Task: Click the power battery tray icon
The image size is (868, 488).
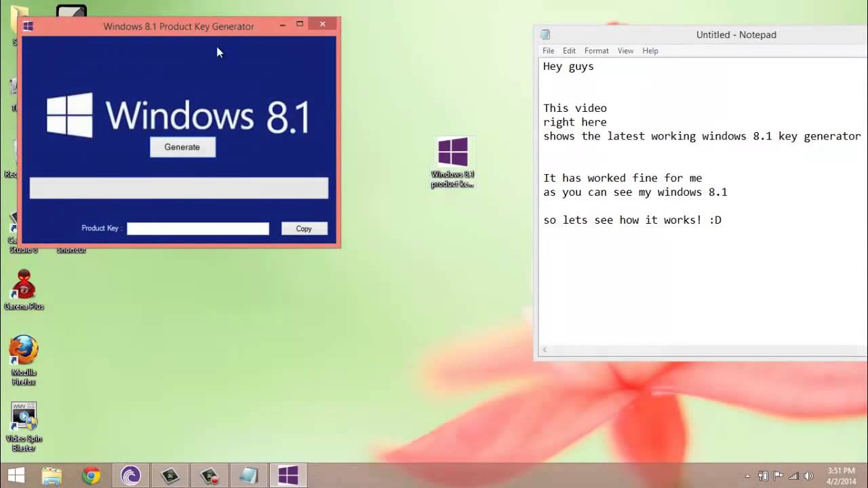Action: (763, 476)
